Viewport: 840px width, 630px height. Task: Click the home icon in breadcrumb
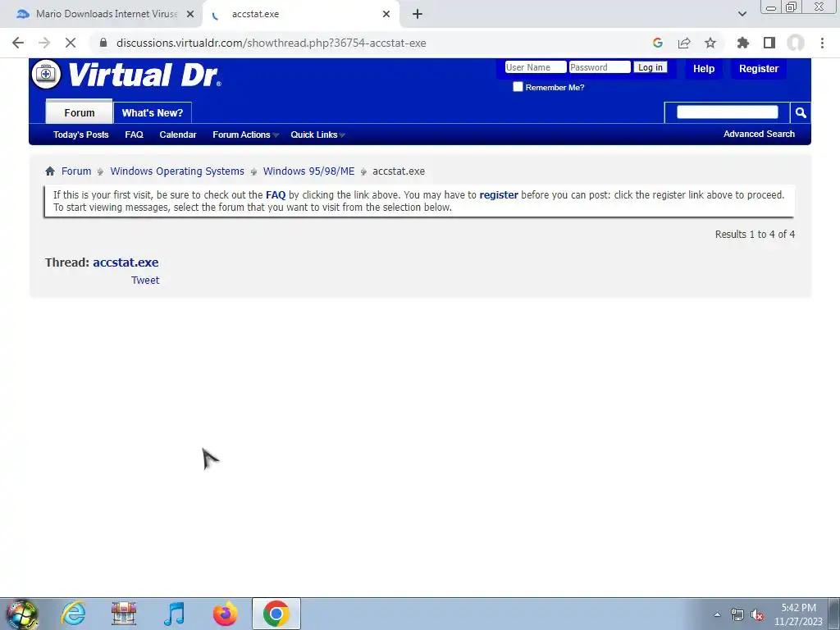point(50,171)
